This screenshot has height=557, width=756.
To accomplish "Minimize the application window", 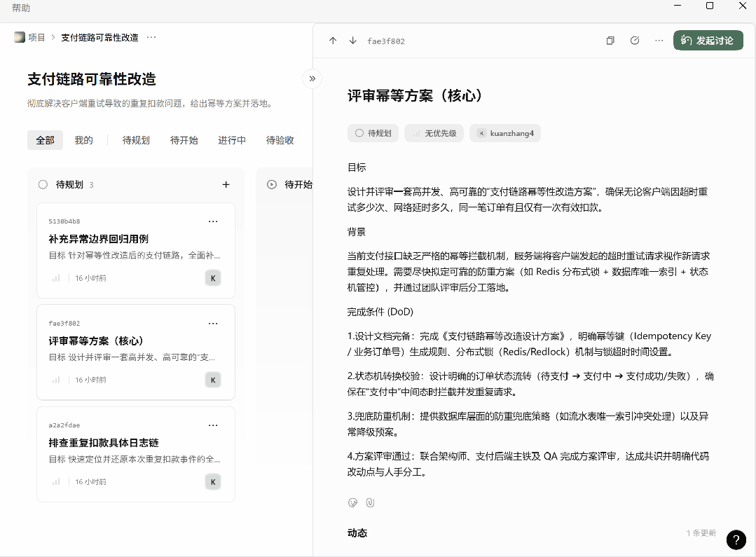I will point(678,6).
